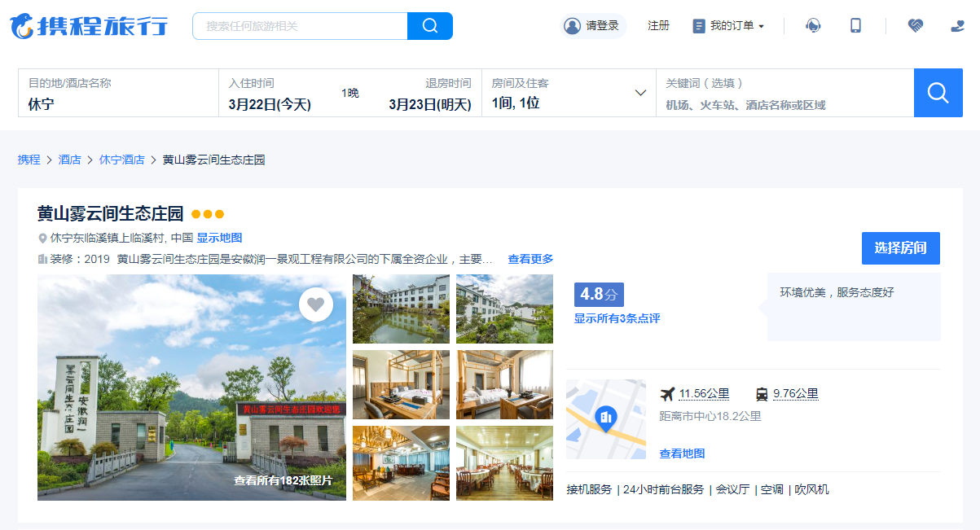Open the banquet dining hall thumbnail
This screenshot has width=980, height=530.
504,462
